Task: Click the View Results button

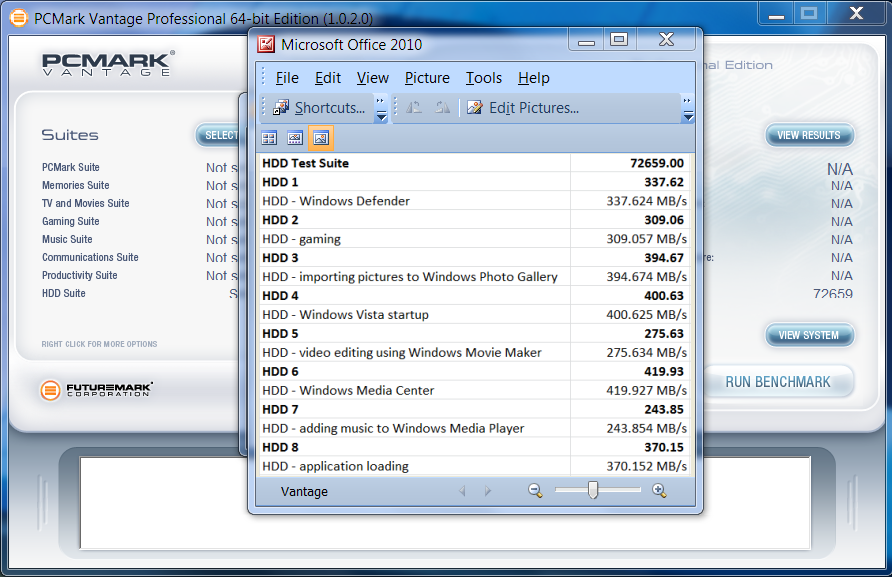Action: click(809, 135)
